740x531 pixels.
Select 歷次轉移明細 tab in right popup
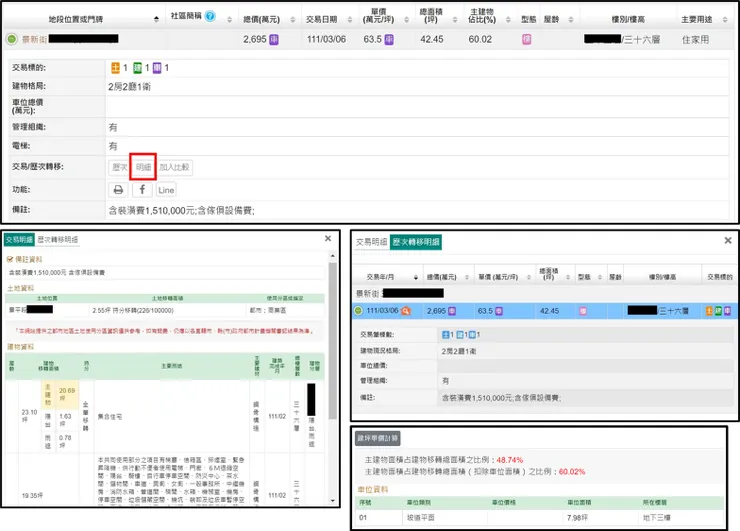pos(416,242)
